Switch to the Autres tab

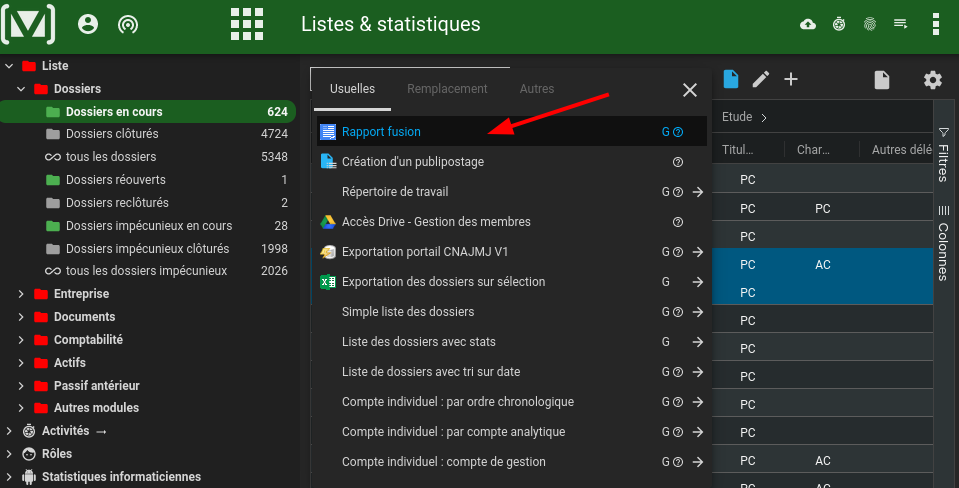coord(537,89)
